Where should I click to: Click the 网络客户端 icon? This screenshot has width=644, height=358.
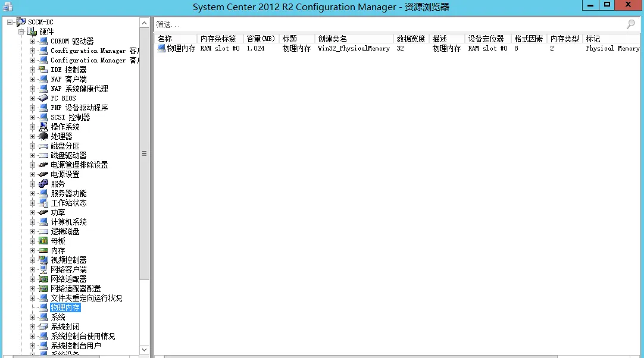tap(43, 270)
